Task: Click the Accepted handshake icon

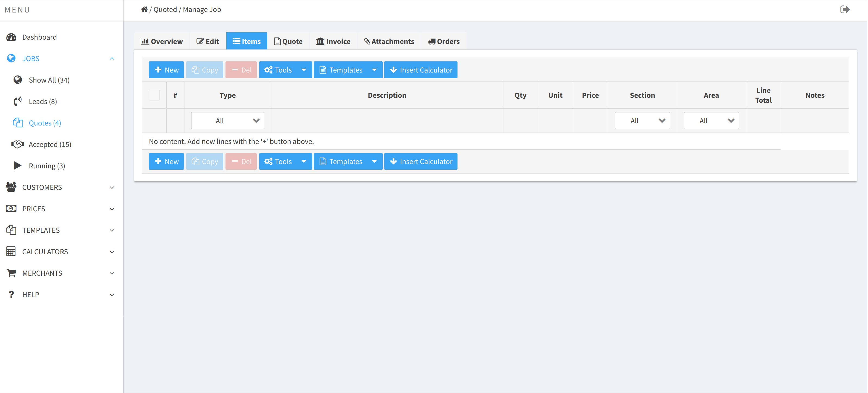Action: (17, 144)
